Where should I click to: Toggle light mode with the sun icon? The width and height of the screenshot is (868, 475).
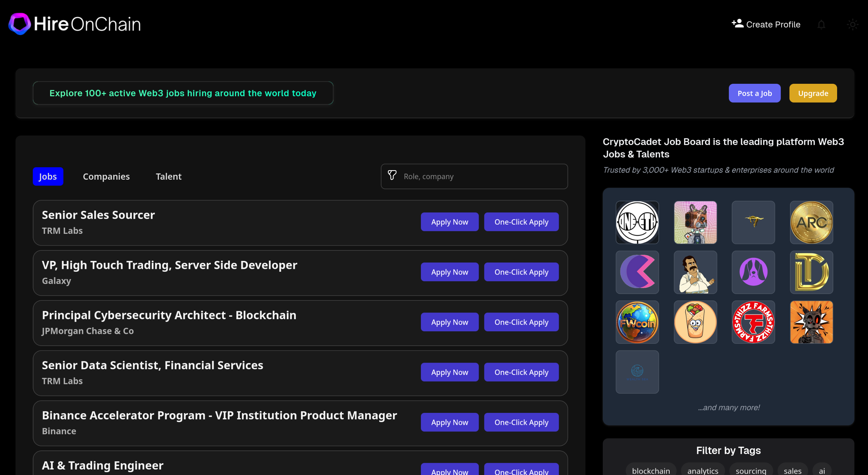pyautogui.click(x=852, y=24)
